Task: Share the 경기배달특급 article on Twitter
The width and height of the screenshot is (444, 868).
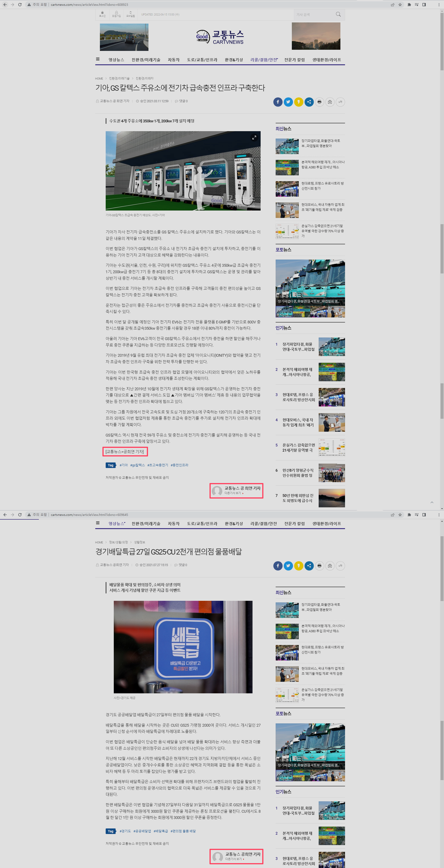Action: pyautogui.click(x=288, y=565)
